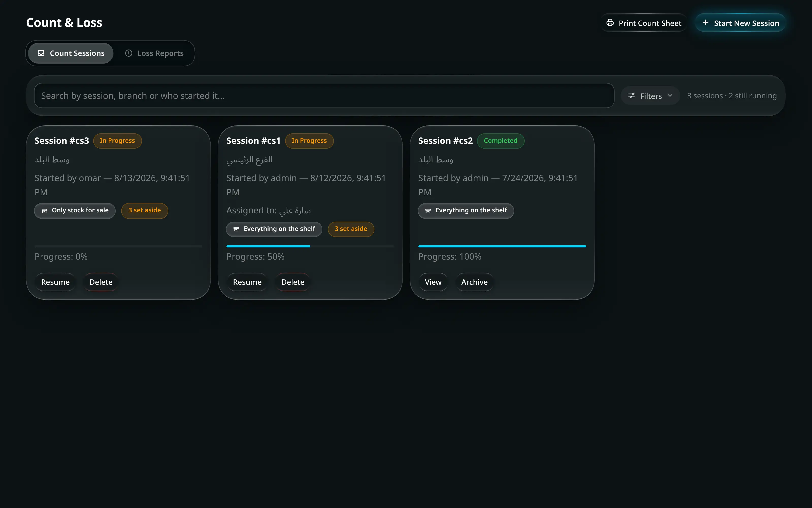Viewport: 812px width, 508px height.
Task: Click the inbox icon on Count Sessions tab
Action: pos(41,53)
